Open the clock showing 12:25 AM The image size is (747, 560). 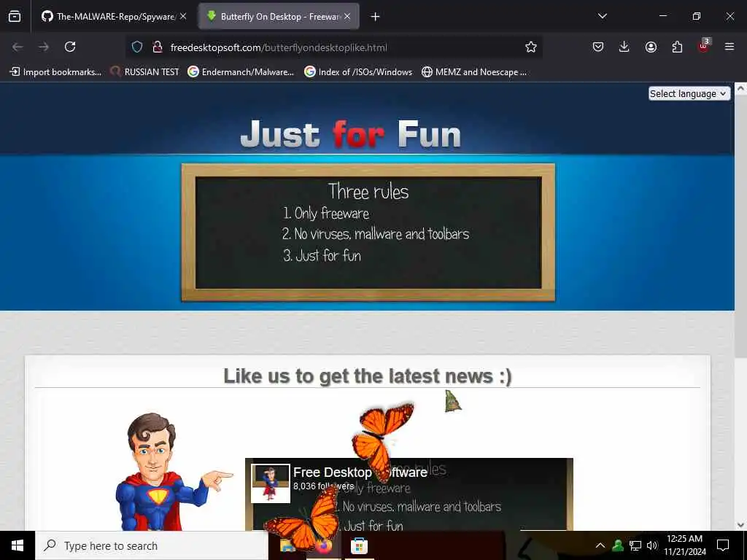[x=684, y=545]
